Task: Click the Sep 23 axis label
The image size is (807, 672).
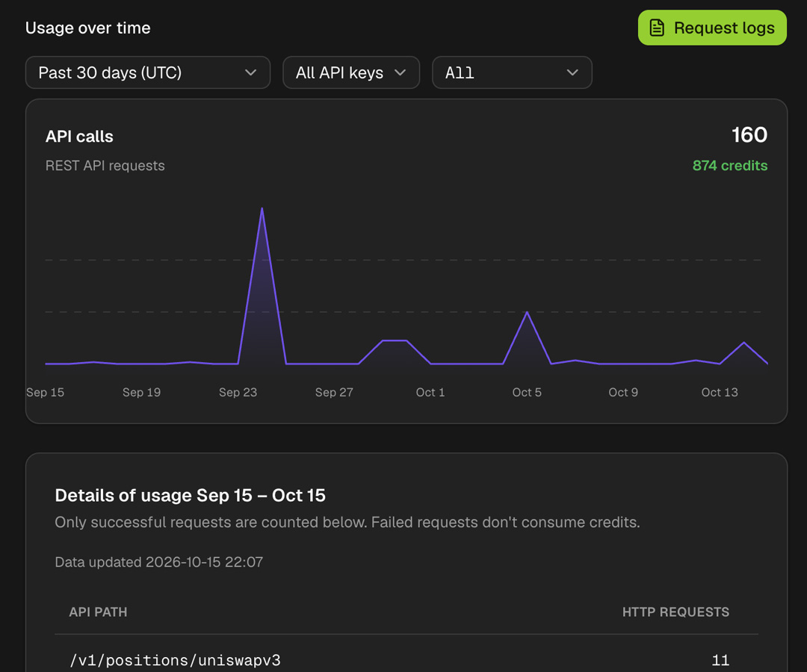Action: [238, 392]
